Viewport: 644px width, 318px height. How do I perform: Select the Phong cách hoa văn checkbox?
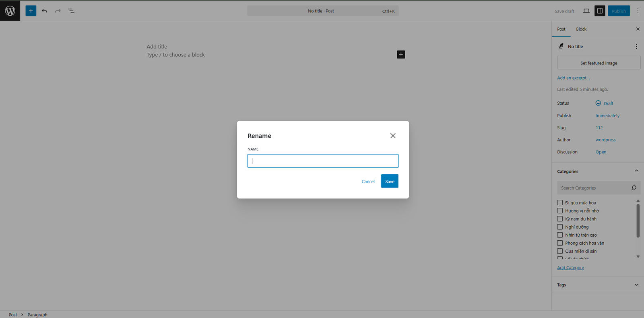click(560, 243)
